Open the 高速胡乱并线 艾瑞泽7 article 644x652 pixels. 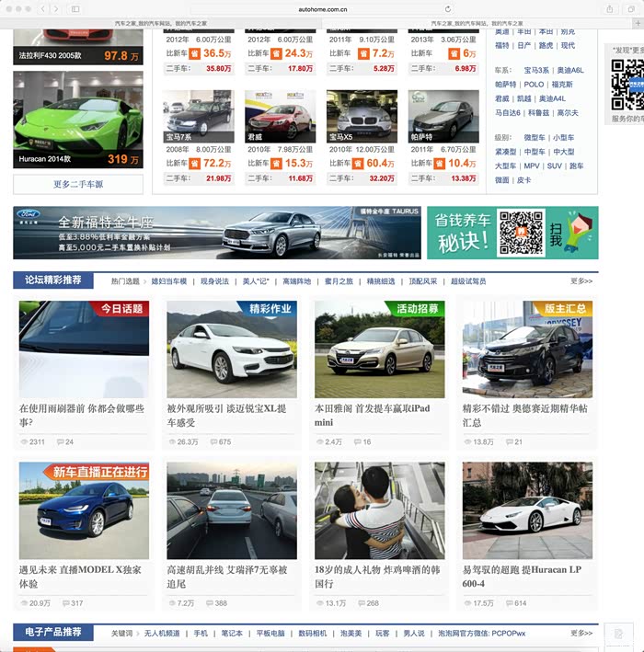pos(227,577)
